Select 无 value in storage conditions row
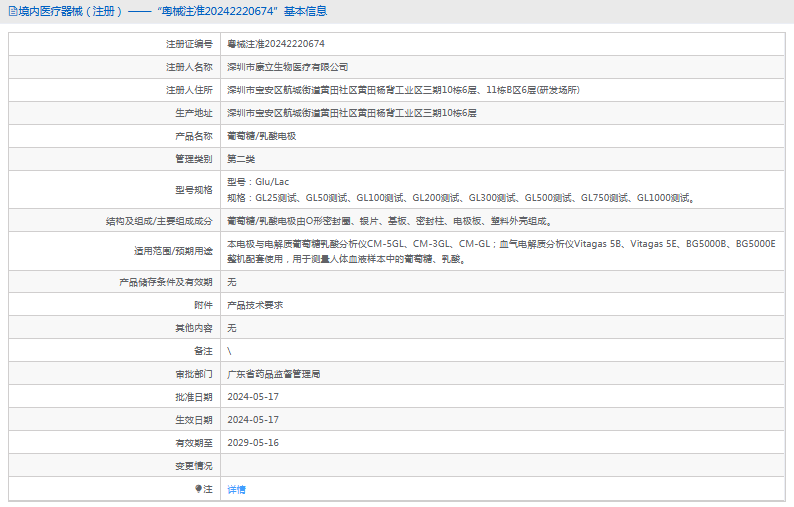 232,282
